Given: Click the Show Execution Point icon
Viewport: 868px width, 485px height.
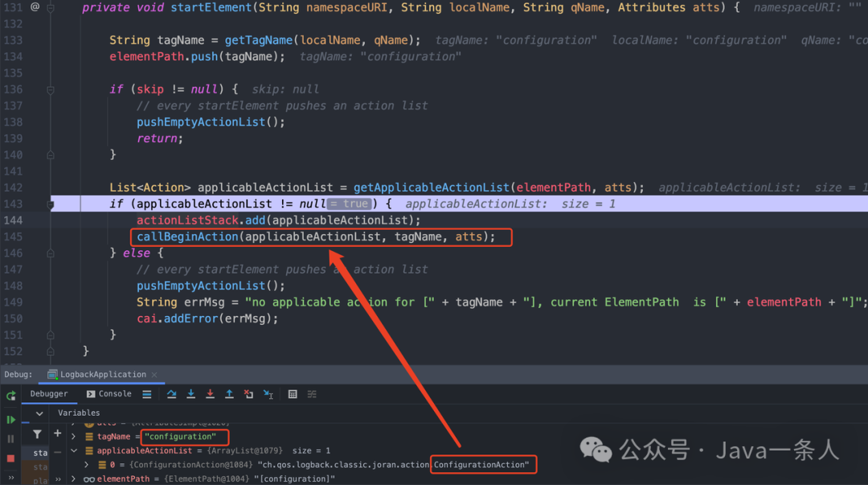Looking at the screenshot, I should tap(147, 394).
